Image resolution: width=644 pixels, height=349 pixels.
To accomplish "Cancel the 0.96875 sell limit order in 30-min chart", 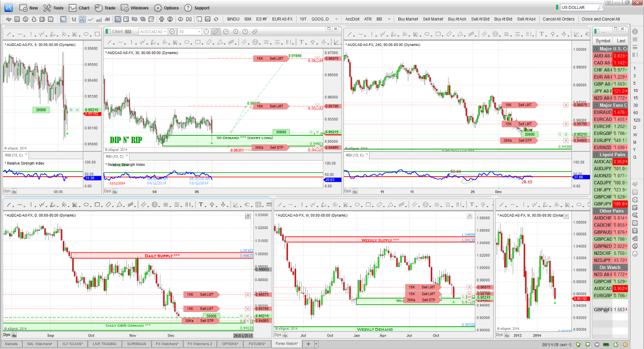I will [317, 58].
